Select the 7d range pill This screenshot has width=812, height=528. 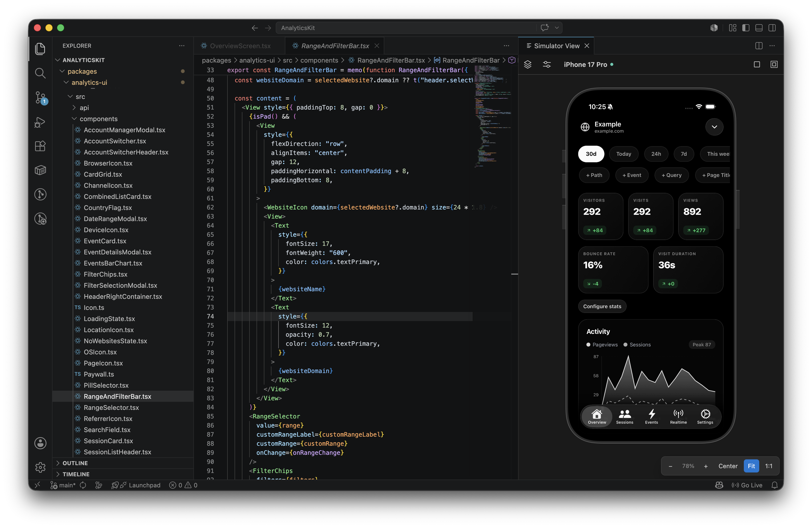(683, 154)
